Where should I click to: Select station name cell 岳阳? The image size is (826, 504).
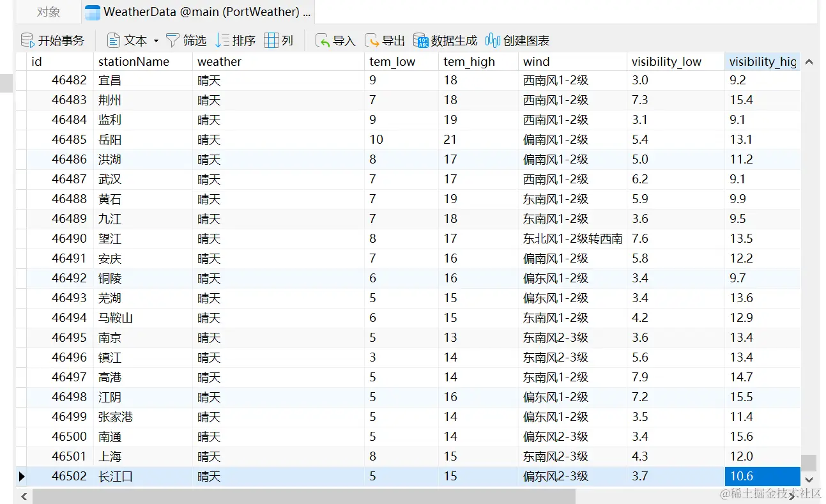(x=143, y=139)
